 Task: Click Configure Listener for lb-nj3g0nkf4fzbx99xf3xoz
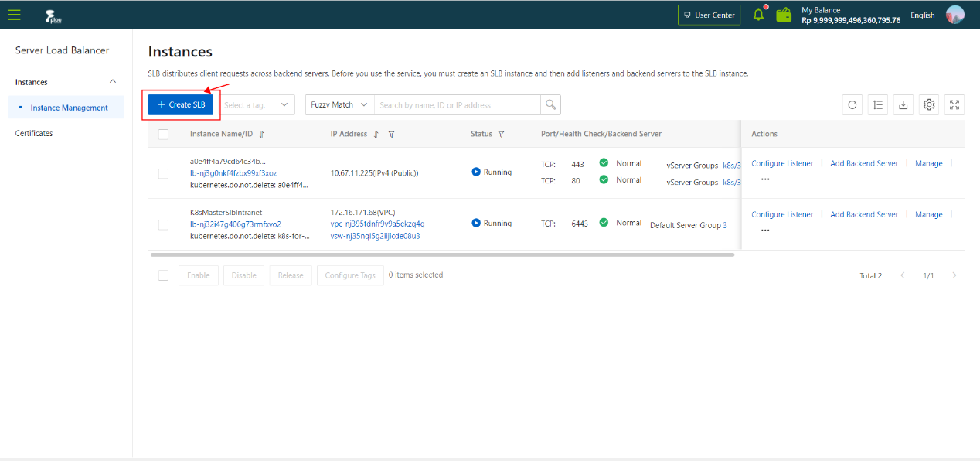point(782,163)
